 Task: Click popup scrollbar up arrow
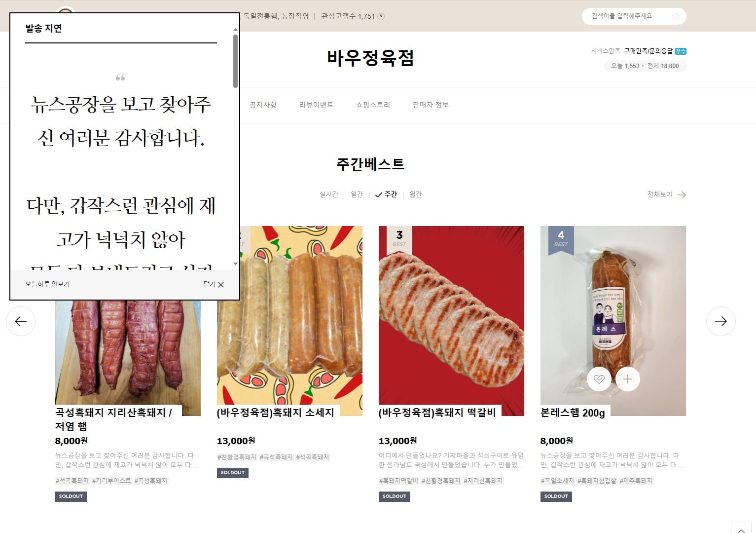click(x=235, y=30)
